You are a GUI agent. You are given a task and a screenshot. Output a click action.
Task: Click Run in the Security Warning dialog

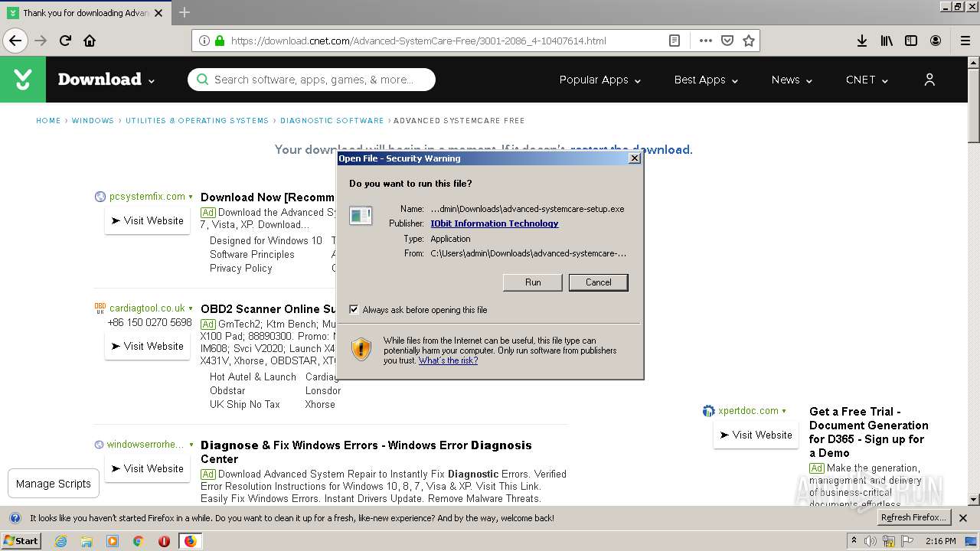coord(533,282)
